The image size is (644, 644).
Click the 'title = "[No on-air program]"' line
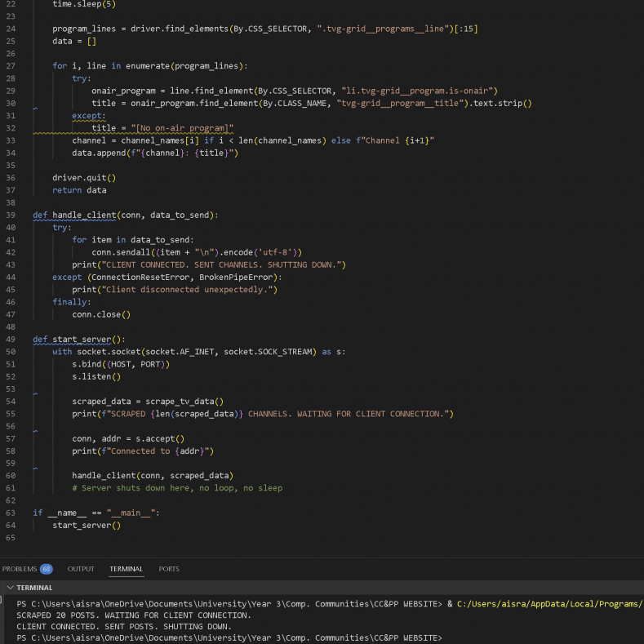(162, 128)
